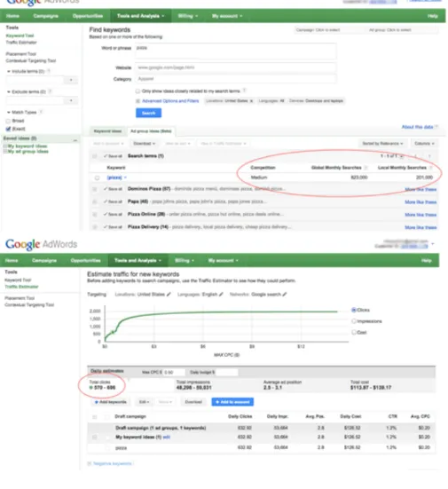Click the blue Search button
This screenshot has height=489, width=448.
(x=148, y=113)
